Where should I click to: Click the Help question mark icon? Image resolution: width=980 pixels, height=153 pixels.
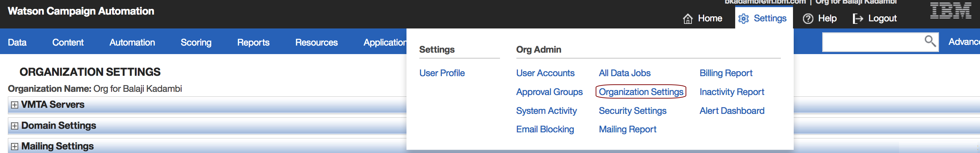point(808,19)
